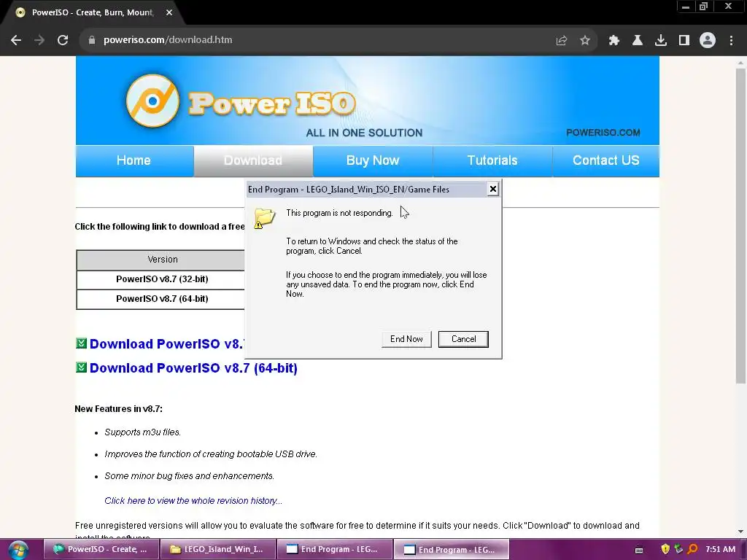Screen dimensions: 747x560
Task: Bookmark this page with the star icon
Action: 585,41
